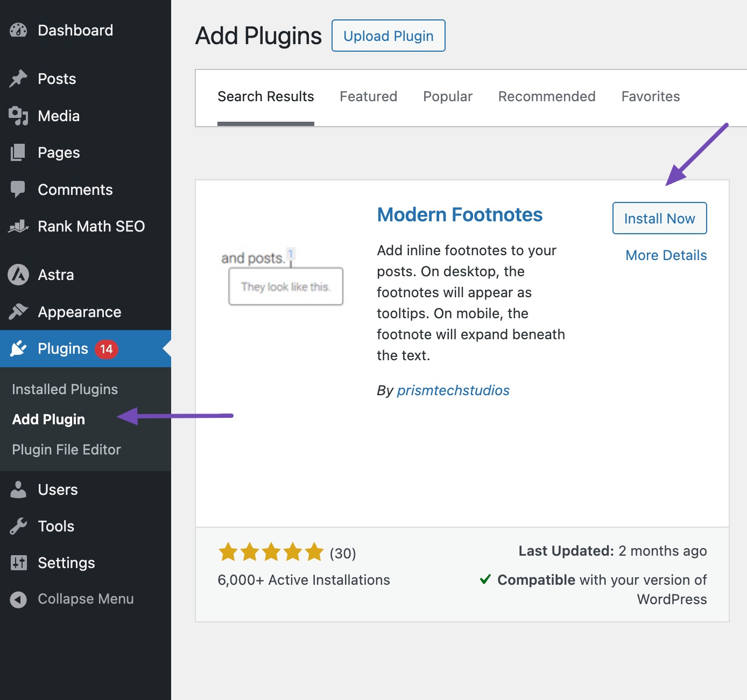Switch to the Popular tab
The width and height of the screenshot is (747, 700).
pos(447,96)
